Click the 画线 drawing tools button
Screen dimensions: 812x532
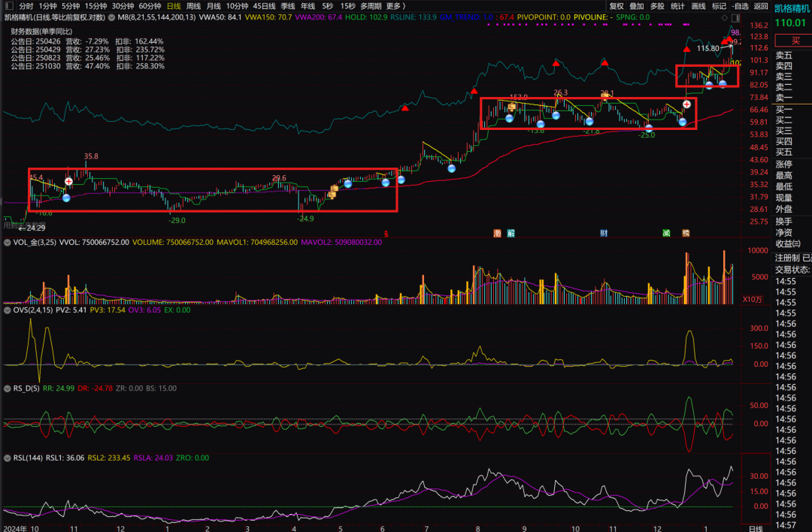coord(698,6)
